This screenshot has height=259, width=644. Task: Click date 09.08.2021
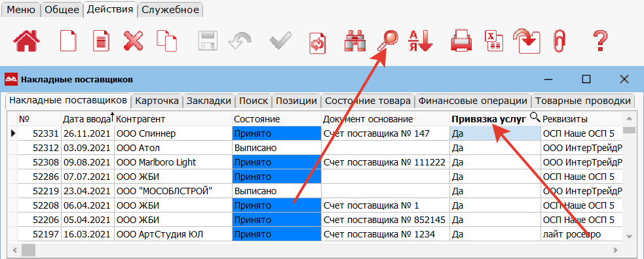coord(88,162)
